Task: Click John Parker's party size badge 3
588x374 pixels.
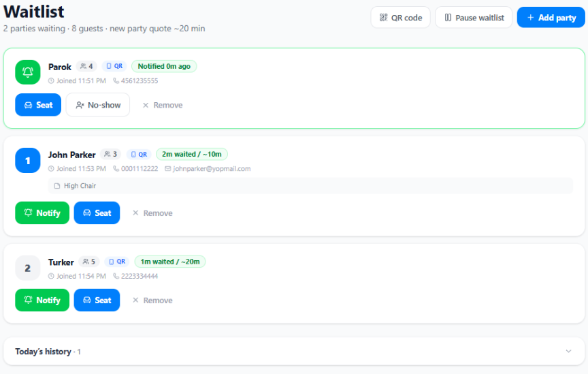Action: (111, 154)
